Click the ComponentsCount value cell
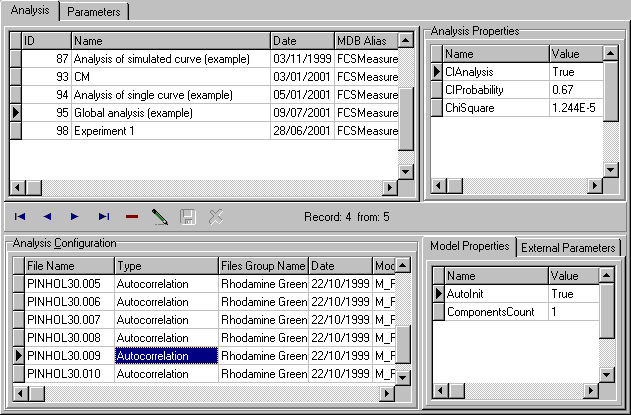631x415 pixels. pos(573,312)
